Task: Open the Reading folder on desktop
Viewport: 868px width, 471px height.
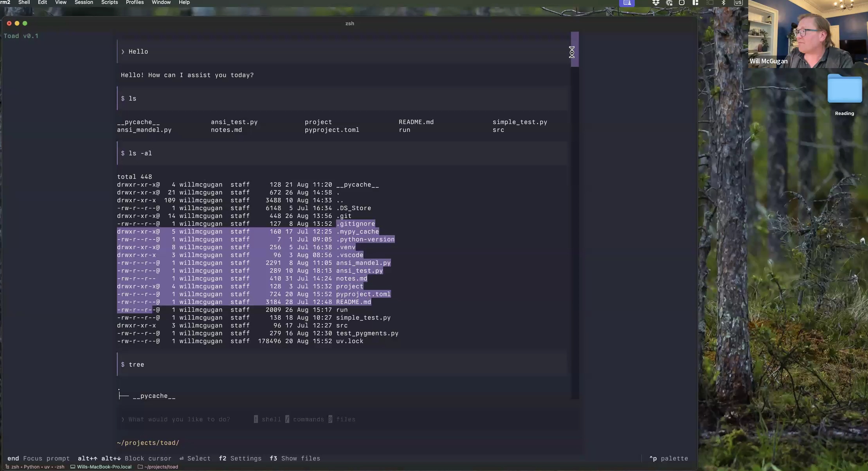Action: click(845, 89)
